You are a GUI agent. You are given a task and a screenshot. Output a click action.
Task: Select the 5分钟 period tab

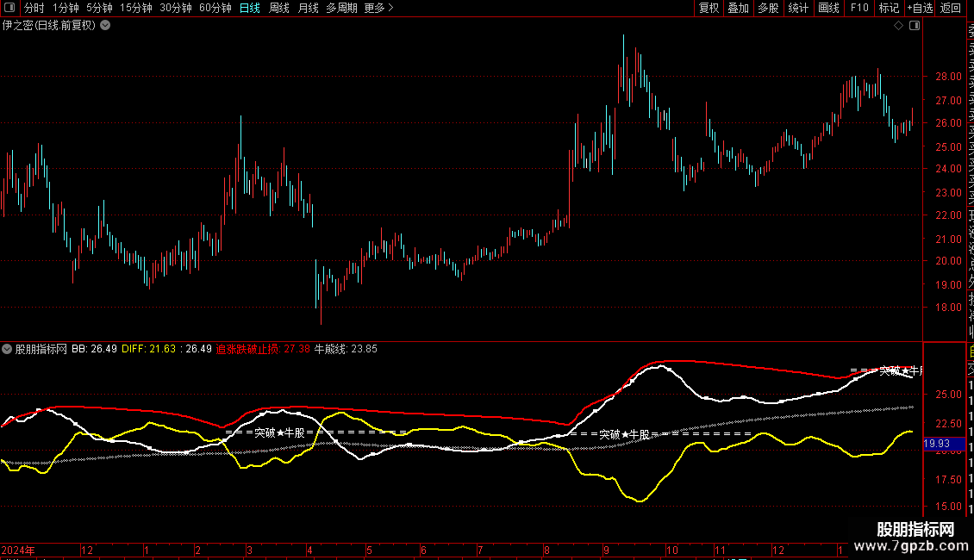(x=99, y=8)
